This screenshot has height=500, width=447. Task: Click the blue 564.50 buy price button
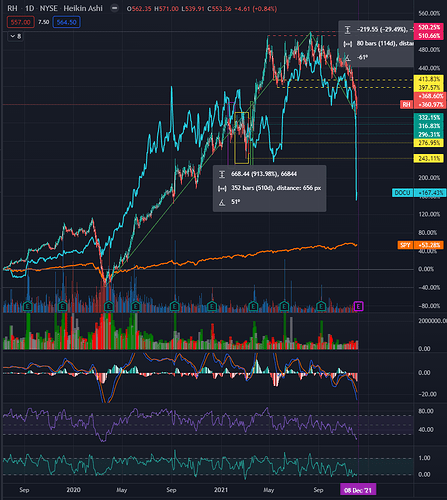(x=66, y=22)
